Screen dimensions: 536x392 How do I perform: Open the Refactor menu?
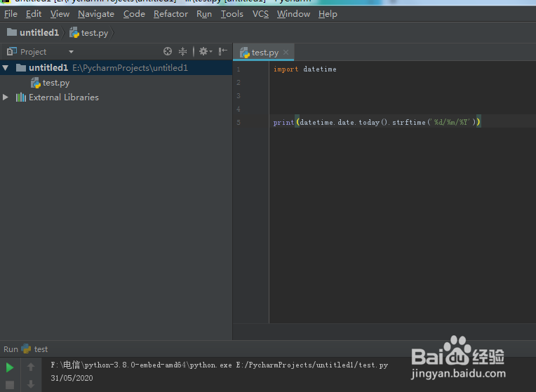[170, 14]
